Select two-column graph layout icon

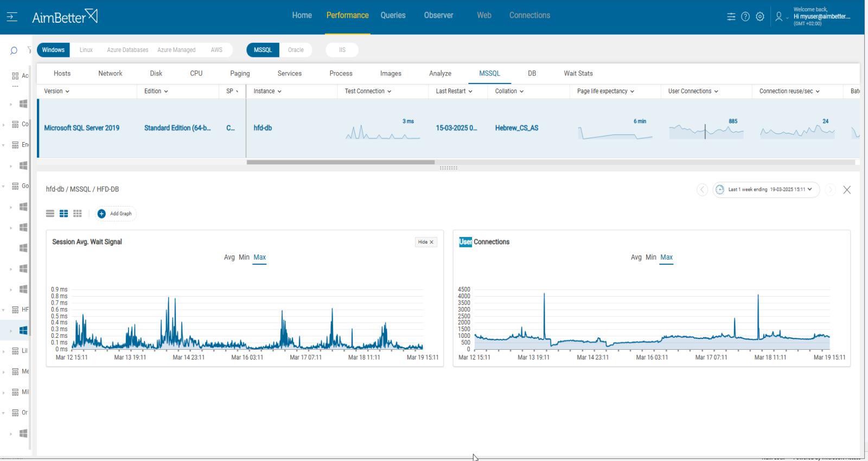point(63,214)
